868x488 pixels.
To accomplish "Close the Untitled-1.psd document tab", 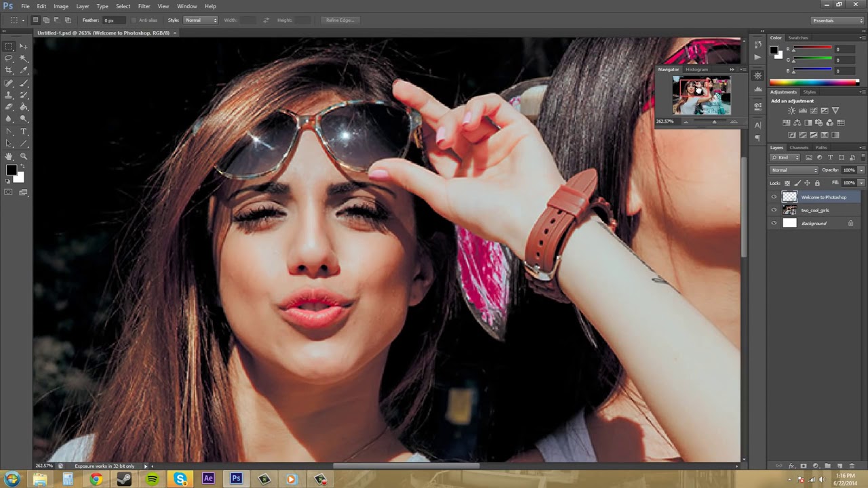I will tap(175, 33).
